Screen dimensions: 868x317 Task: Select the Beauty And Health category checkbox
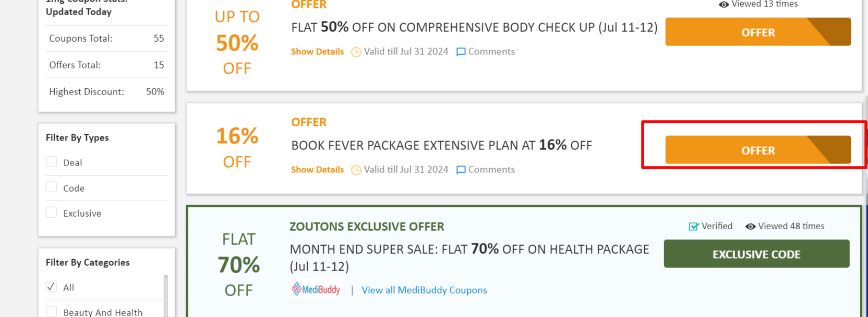tap(51, 311)
